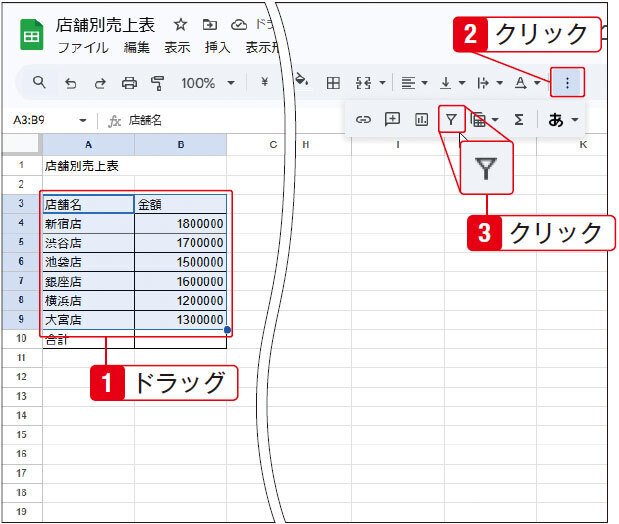This screenshot has width=619, height=524.
Task: Select the paint format tool
Action: pyautogui.click(x=158, y=83)
